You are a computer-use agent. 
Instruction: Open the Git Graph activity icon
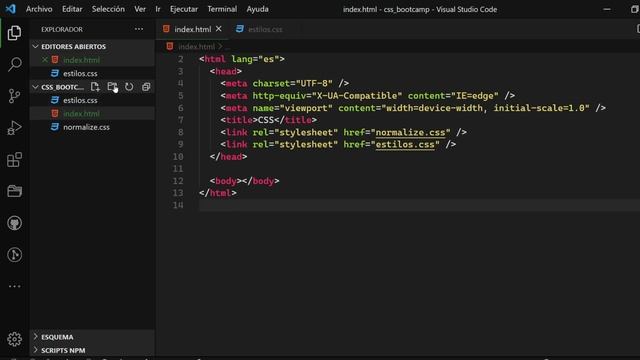coord(14,255)
